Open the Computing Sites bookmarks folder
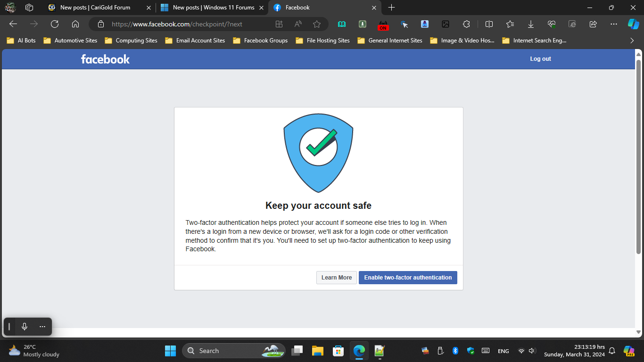 coord(131,41)
